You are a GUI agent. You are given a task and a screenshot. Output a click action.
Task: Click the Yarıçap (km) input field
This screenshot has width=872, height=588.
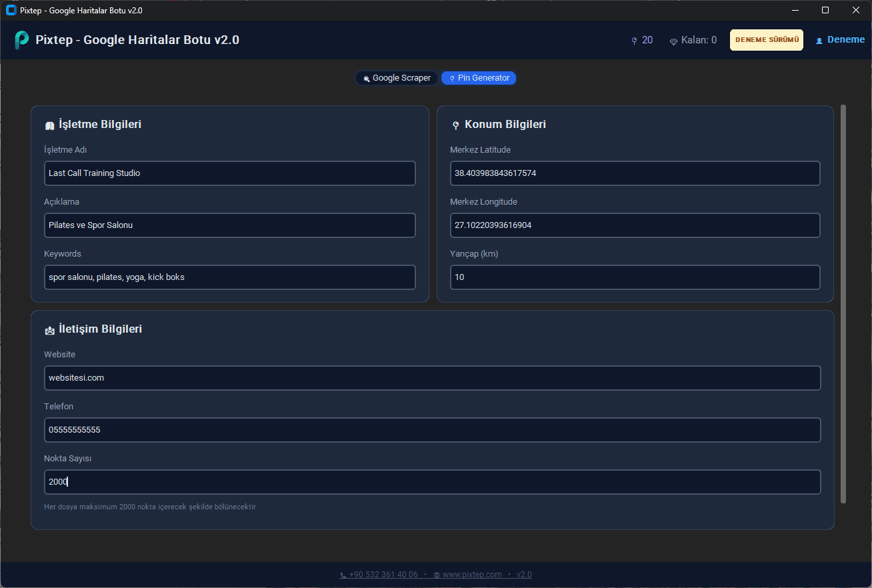tap(635, 277)
